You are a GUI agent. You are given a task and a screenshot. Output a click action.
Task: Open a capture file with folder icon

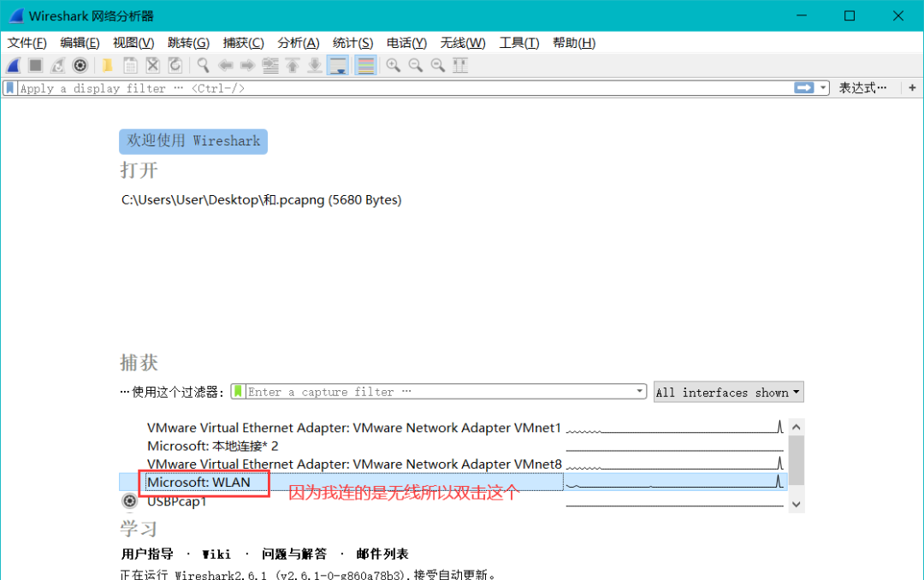point(107,65)
